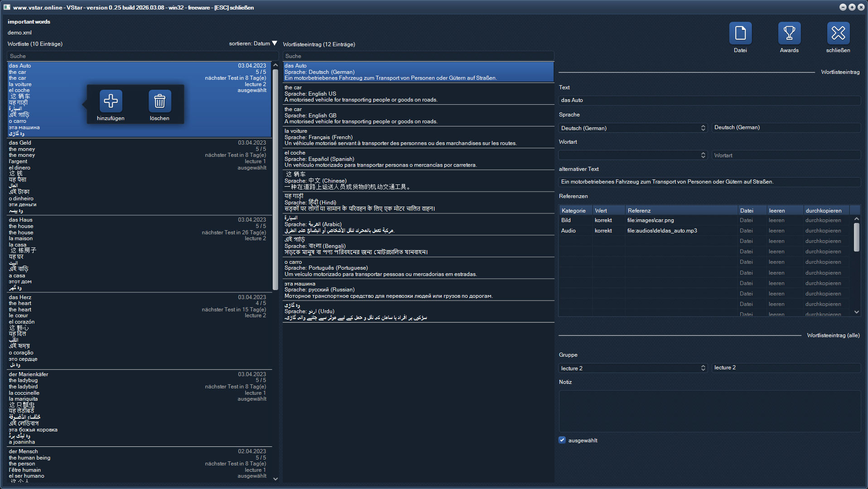Image resolution: width=868 pixels, height=489 pixels.
Task: Open the Gruppe dropdown set to lecture 2
Action: click(x=632, y=368)
